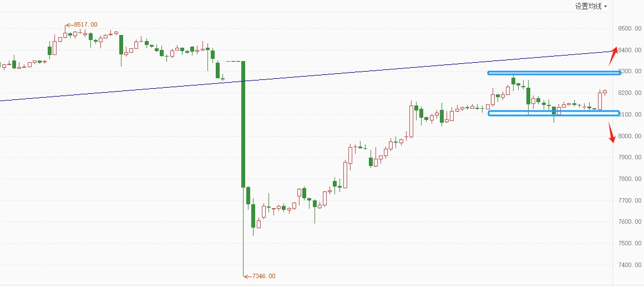Click the dark blue rising trendline
This screenshot has width=644, height=287.
[306, 76]
